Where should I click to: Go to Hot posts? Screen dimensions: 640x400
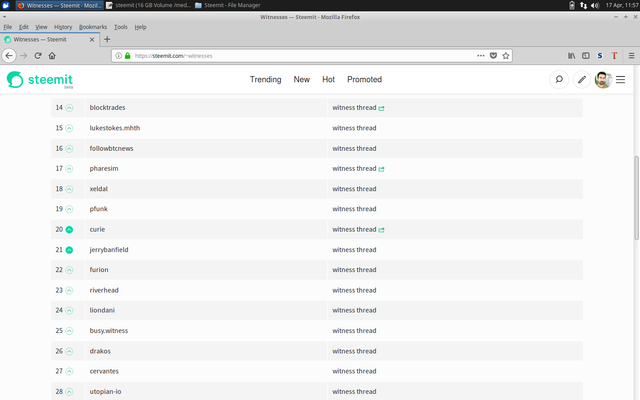328,79
